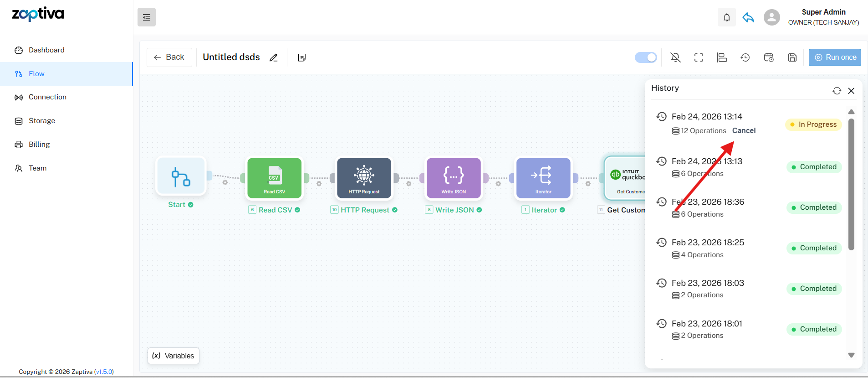Click the save flow disk icon
868x378 pixels.
(x=792, y=57)
